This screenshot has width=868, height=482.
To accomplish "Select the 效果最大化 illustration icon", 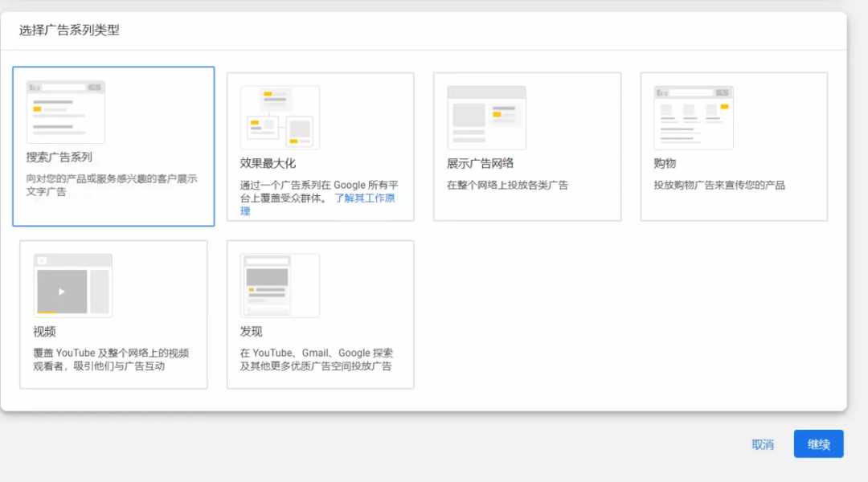I will click(280, 117).
